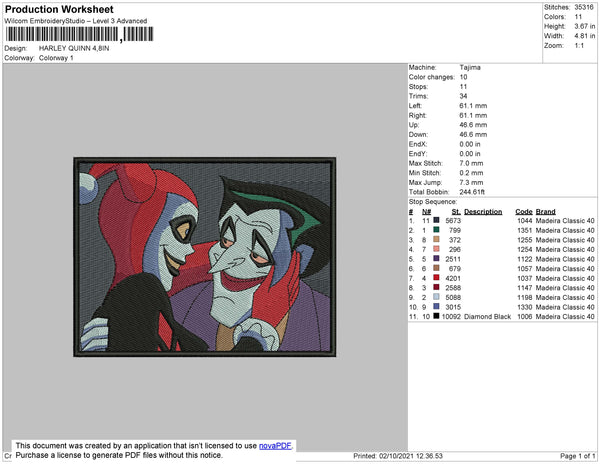Click the bright red swatch with code 1037
Image resolution: width=600 pixels, height=464 pixels.
[x=438, y=278]
